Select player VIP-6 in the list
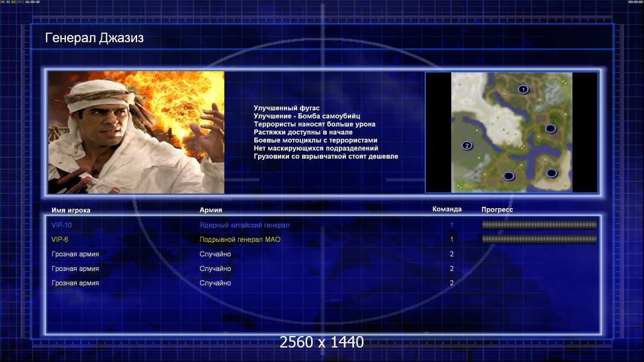Image resolution: width=644 pixels, height=362 pixels. (x=60, y=240)
